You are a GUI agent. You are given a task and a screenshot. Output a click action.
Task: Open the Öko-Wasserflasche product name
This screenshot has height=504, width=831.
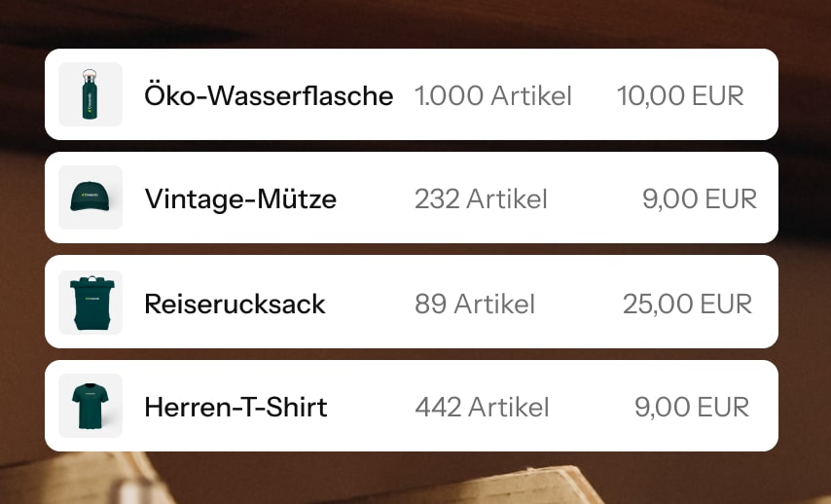pyautogui.click(x=269, y=95)
